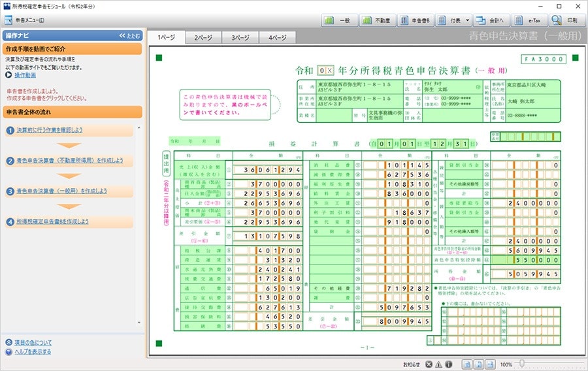Select 地代家賃 field showing 918000

click(397, 222)
